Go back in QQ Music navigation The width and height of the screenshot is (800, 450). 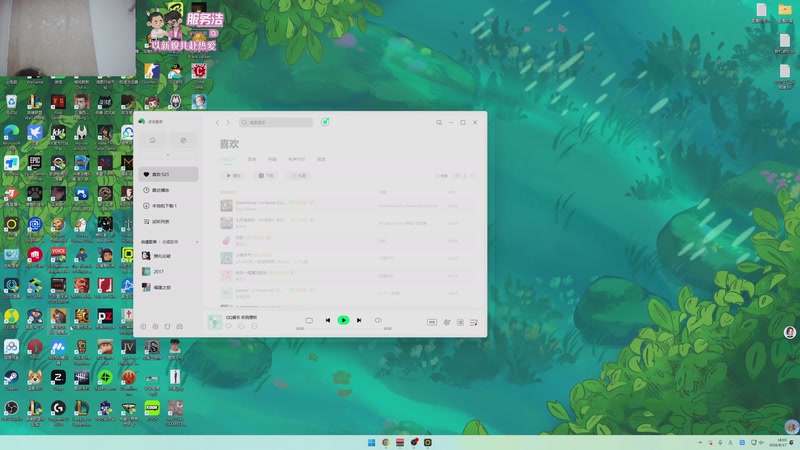[217, 122]
